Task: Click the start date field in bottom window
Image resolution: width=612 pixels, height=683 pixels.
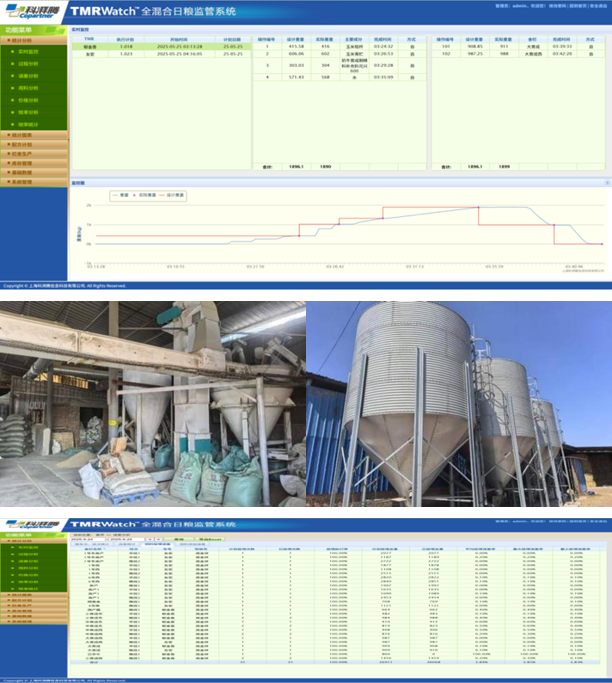Action: tap(88, 540)
